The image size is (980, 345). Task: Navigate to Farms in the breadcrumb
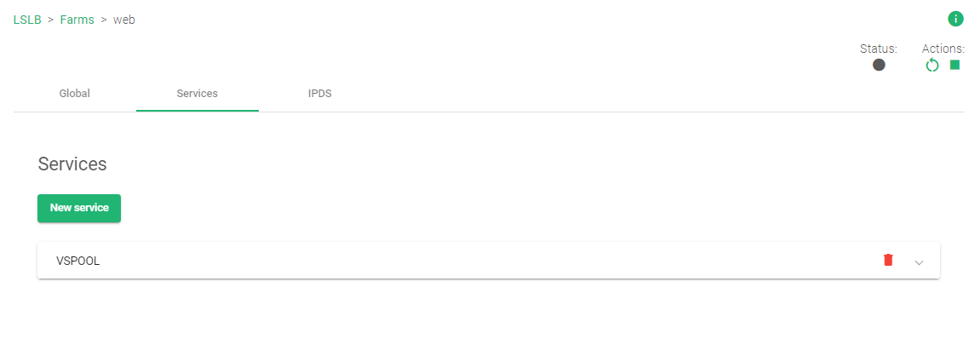pos(77,20)
